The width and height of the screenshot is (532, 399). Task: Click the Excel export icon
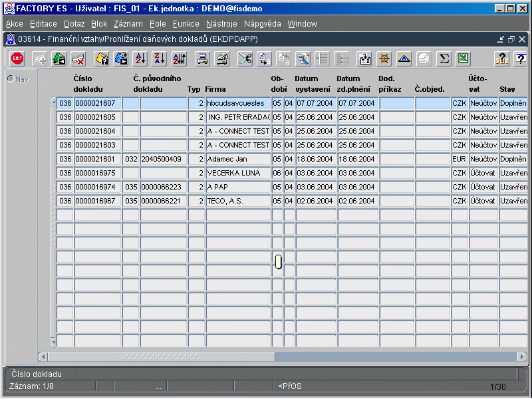(x=463, y=59)
